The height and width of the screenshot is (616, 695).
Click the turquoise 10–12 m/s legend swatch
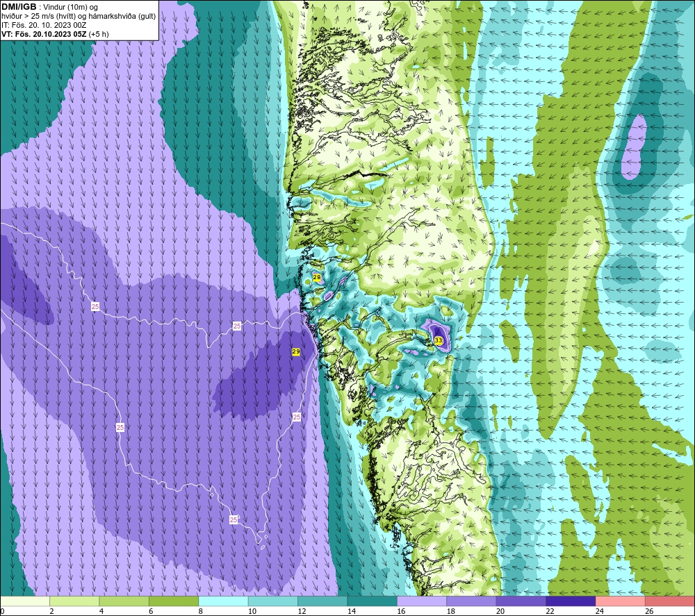[273, 601]
